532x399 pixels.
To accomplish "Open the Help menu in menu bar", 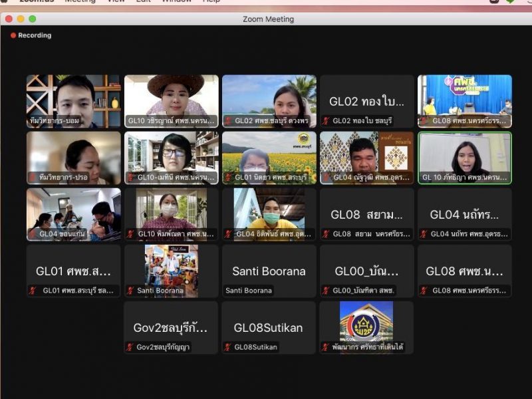I will tap(211, 1).
